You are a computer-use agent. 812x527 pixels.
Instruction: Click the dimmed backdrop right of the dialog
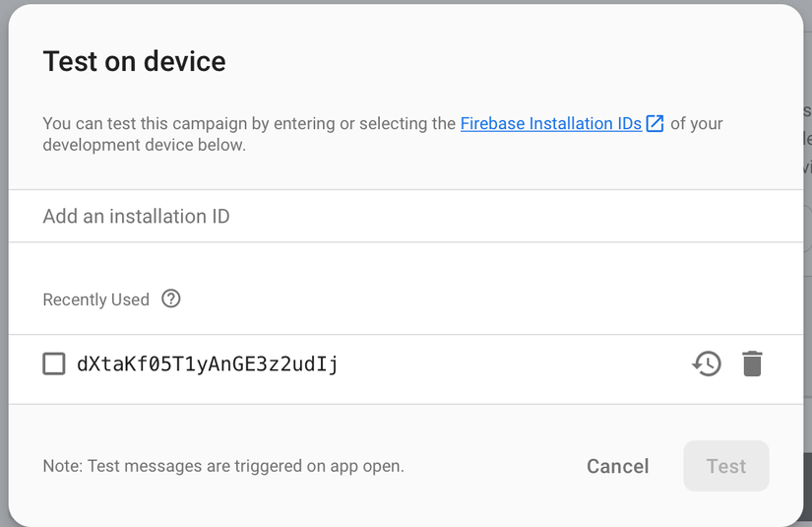[x=807, y=296]
